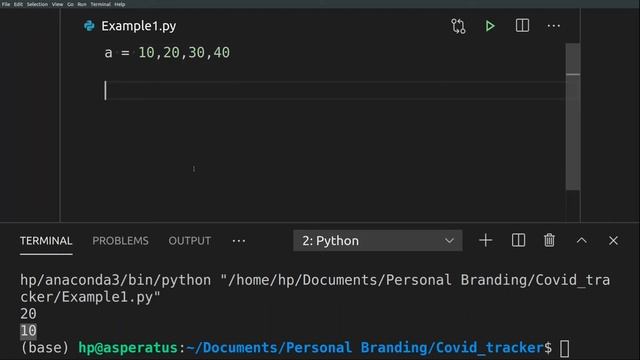The width and height of the screenshot is (640, 360).
Task: Open the Help menu
Action: tap(120, 4)
